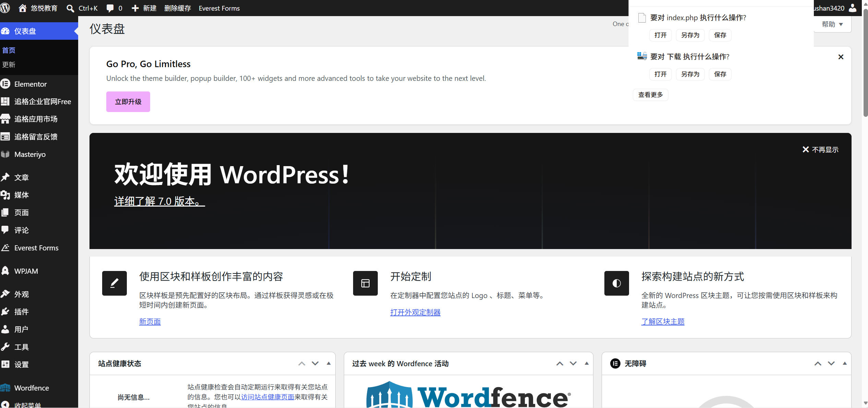Open 追格应用市场 store icon
The image size is (868, 408).
pos(5,119)
